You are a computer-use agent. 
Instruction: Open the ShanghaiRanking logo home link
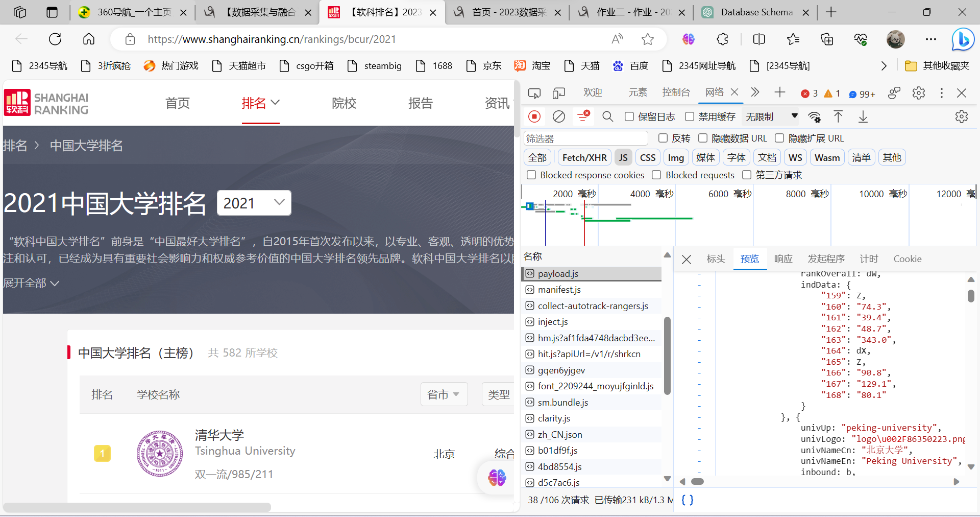(46, 103)
